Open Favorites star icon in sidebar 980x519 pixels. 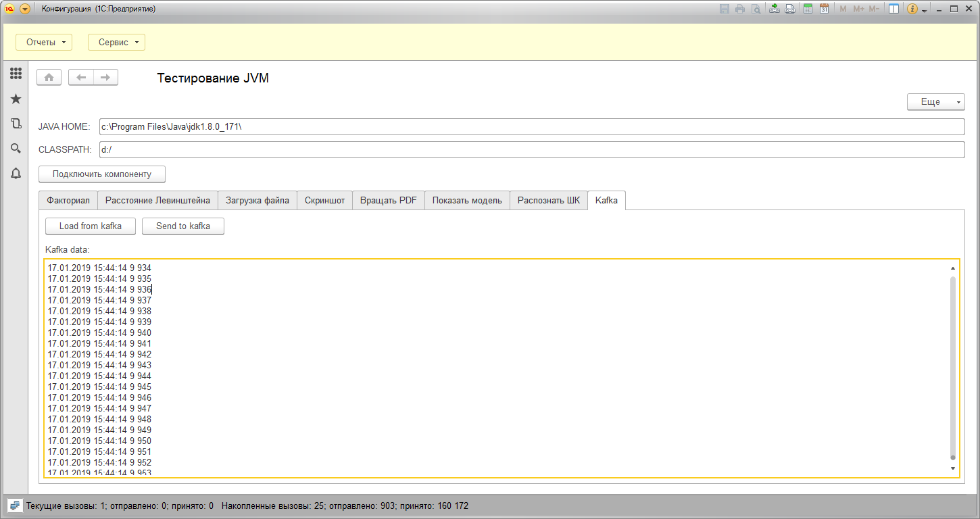coord(16,99)
